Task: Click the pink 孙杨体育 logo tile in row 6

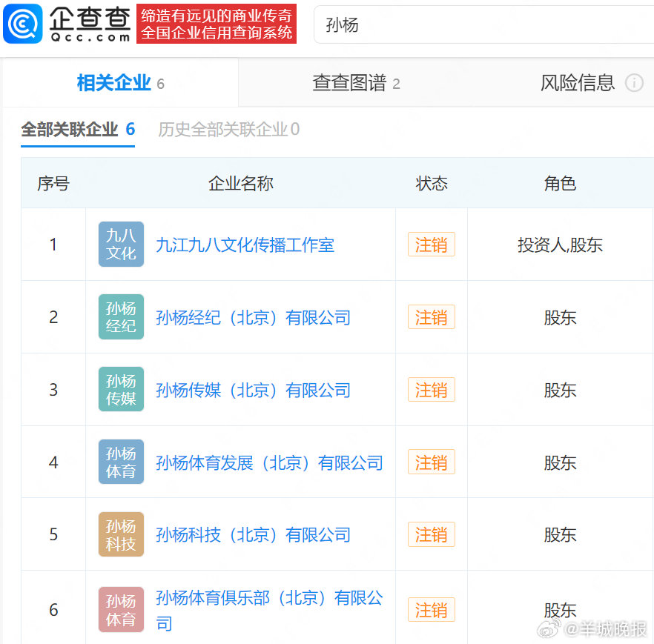Action: [x=122, y=609]
